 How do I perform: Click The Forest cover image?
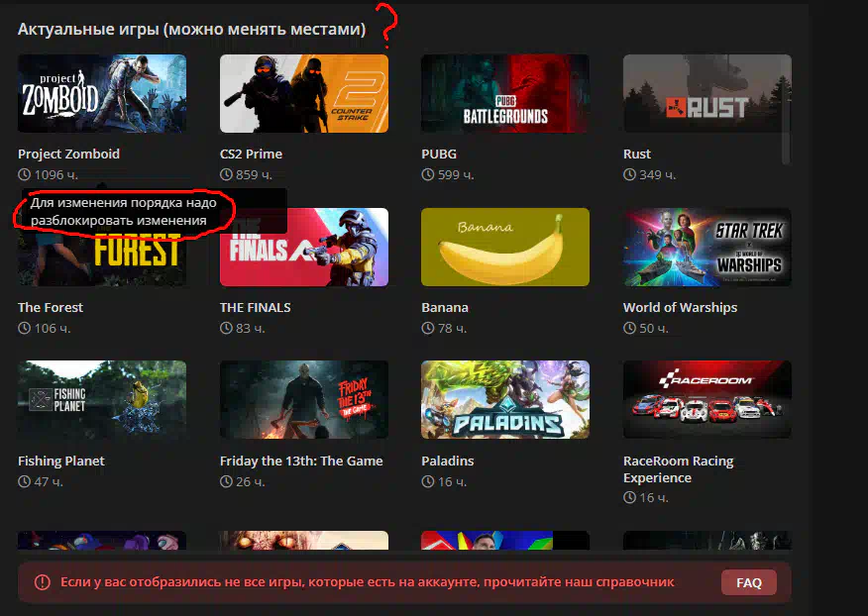click(102, 247)
